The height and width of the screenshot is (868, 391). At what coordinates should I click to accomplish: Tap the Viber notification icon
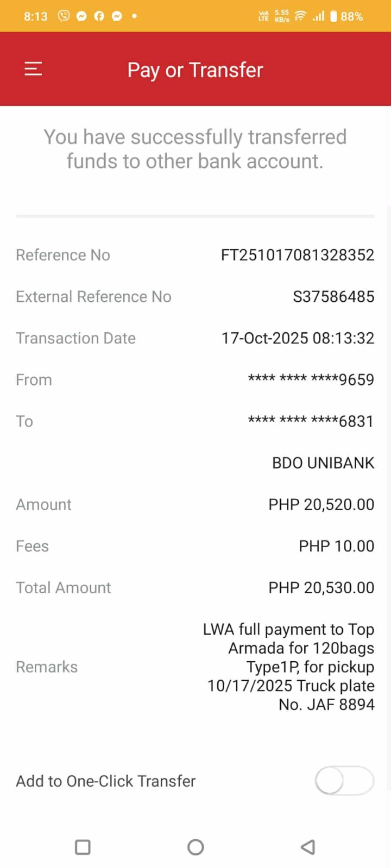pos(64,16)
